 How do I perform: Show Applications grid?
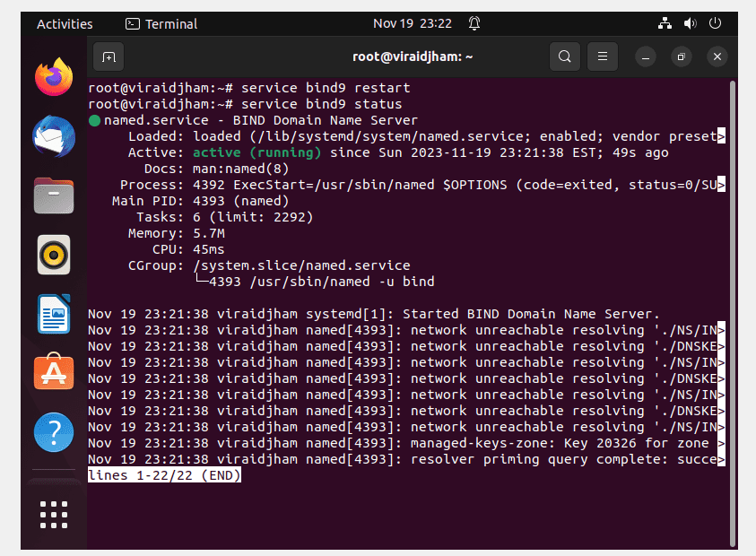pyautogui.click(x=54, y=515)
